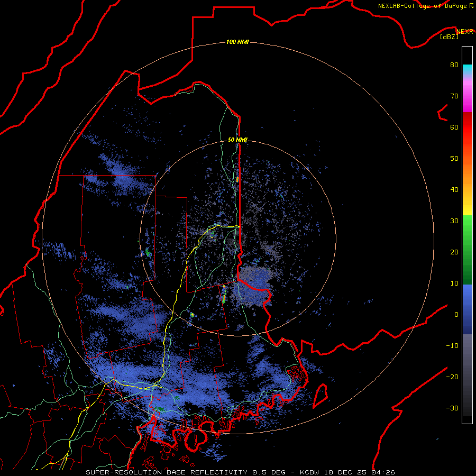
Task: Click the 30 dBZ scale value
Action: (x=454, y=221)
